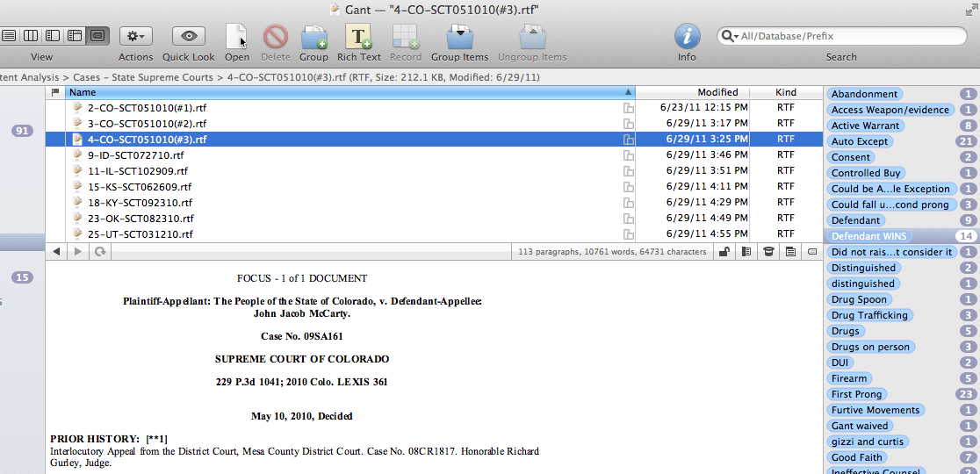The height and width of the screenshot is (474, 980).
Task: Click the Modified column header
Action: (717, 92)
